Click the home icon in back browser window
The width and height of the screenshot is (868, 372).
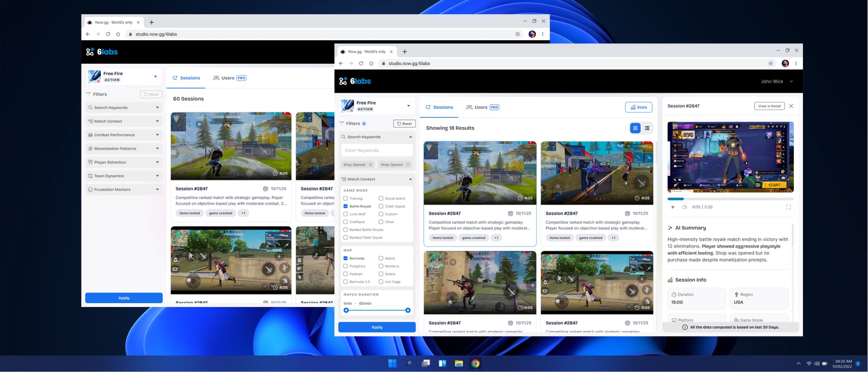[118, 34]
